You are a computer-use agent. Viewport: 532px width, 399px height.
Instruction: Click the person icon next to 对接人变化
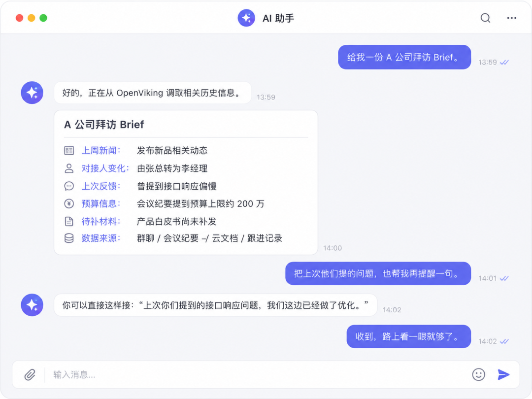(69, 168)
